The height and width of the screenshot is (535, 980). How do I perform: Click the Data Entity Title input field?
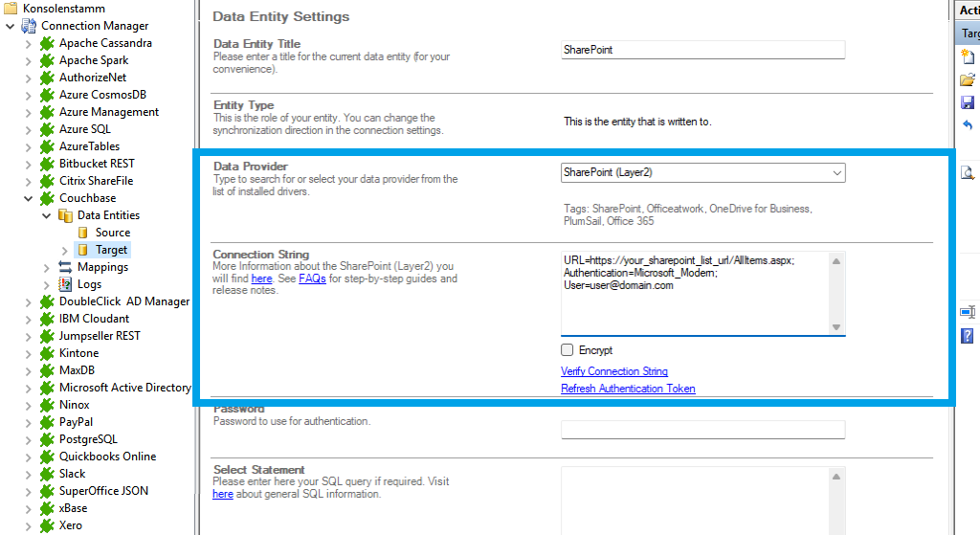[703, 50]
